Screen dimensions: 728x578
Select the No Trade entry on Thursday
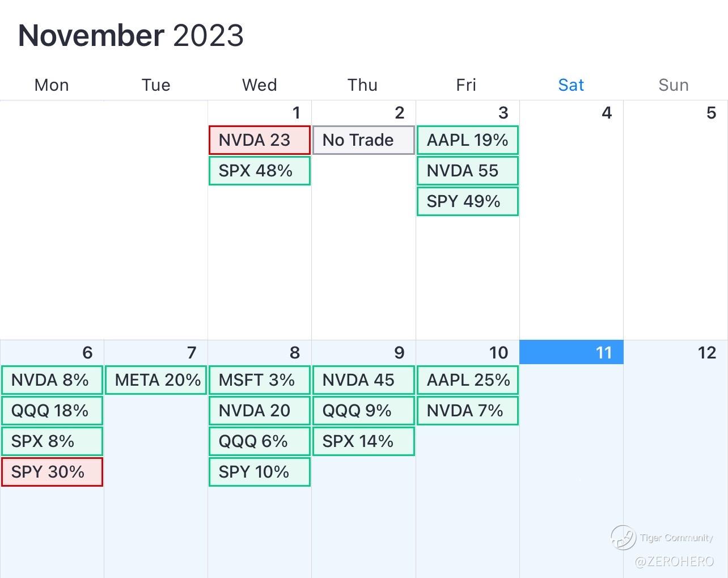363,140
